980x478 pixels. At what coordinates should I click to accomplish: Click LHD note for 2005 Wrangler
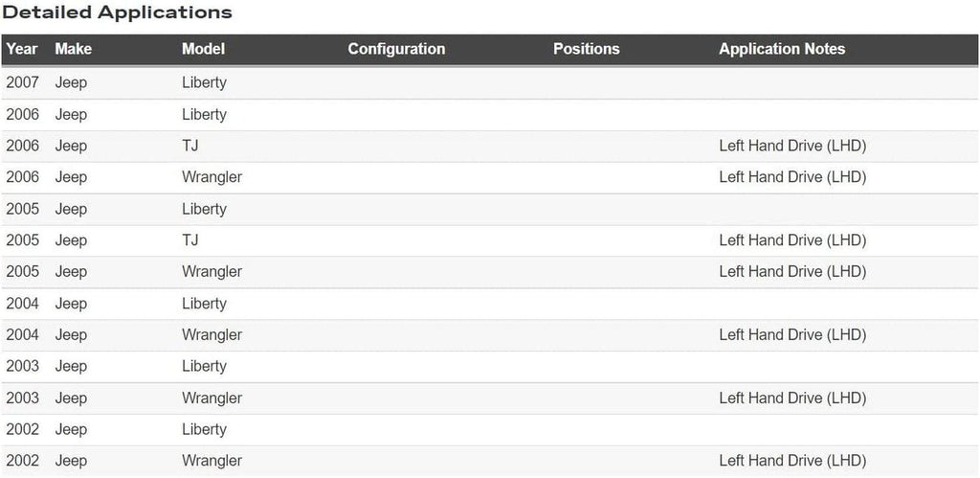click(792, 272)
